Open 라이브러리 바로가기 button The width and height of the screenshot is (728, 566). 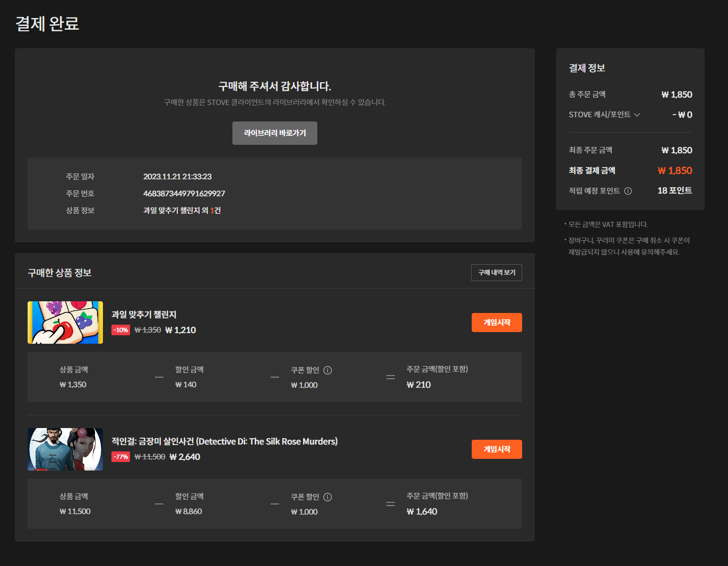[x=275, y=133]
